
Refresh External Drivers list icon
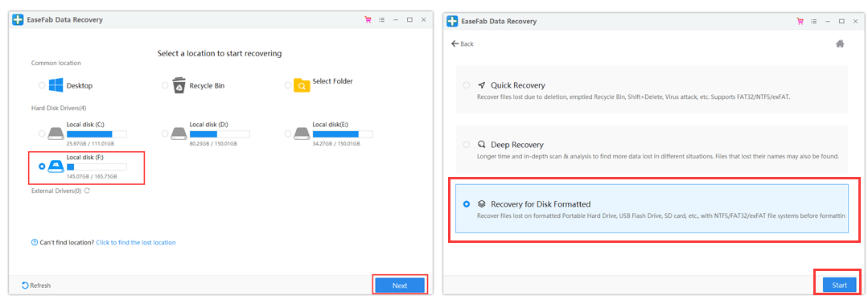pyautogui.click(x=87, y=191)
